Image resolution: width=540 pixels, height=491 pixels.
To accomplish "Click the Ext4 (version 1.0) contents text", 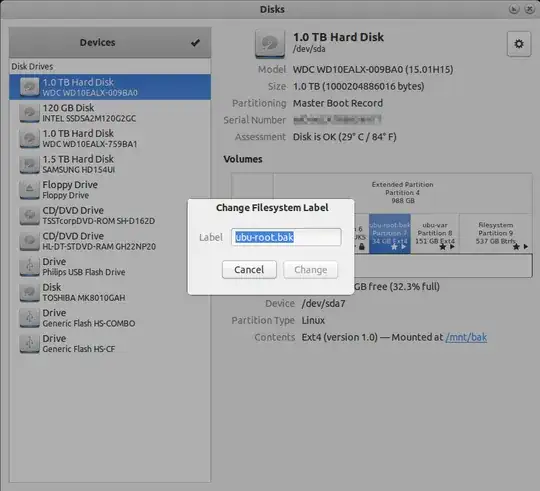I will pyautogui.click(x=340, y=337).
